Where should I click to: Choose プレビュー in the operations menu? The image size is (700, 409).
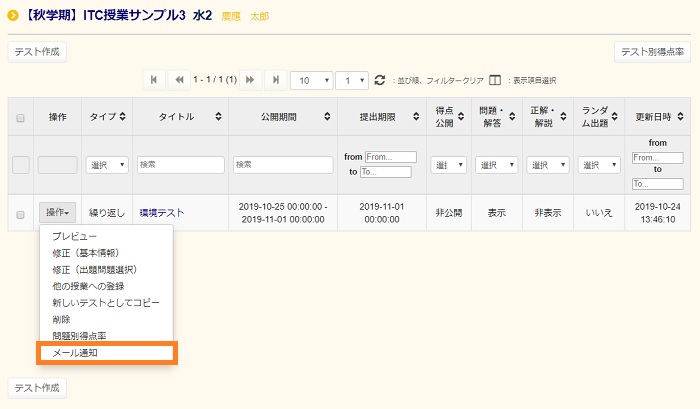tap(75, 237)
